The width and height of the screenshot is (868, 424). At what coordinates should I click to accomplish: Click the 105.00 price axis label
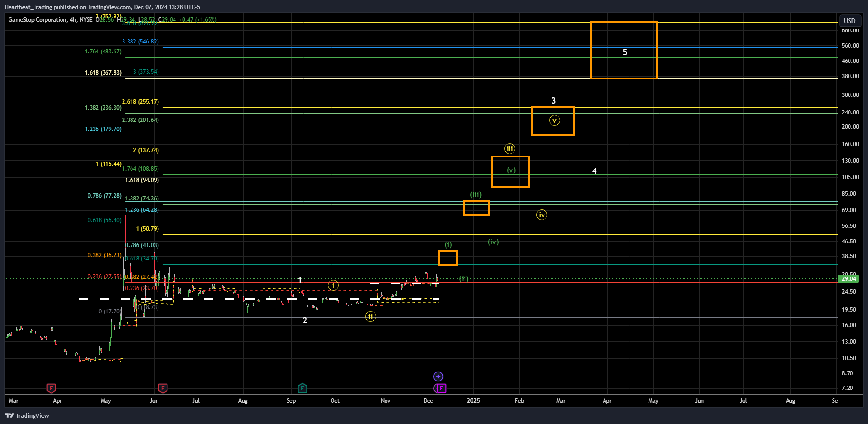pos(850,177)
